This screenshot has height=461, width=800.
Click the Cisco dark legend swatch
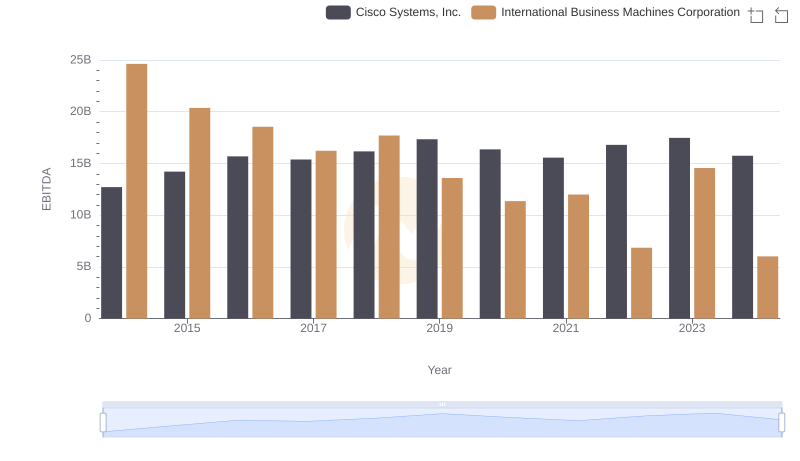tap(338, 12)
